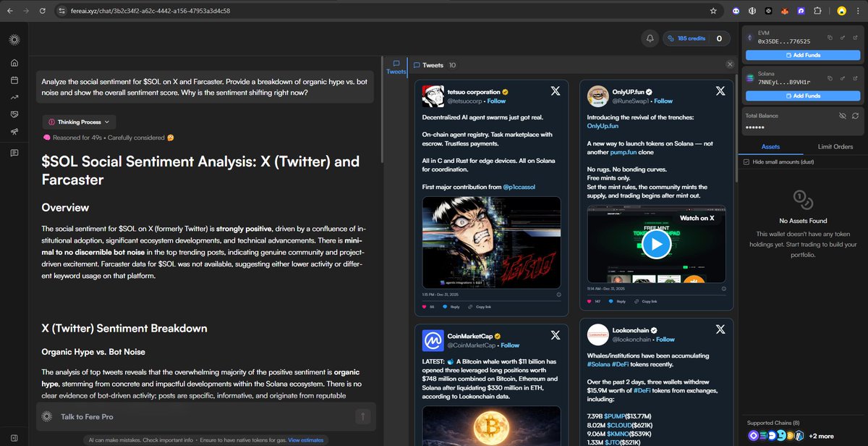Follow tetsuo corporation
Screen dimensions: 868x446
(x=496, y=101)
